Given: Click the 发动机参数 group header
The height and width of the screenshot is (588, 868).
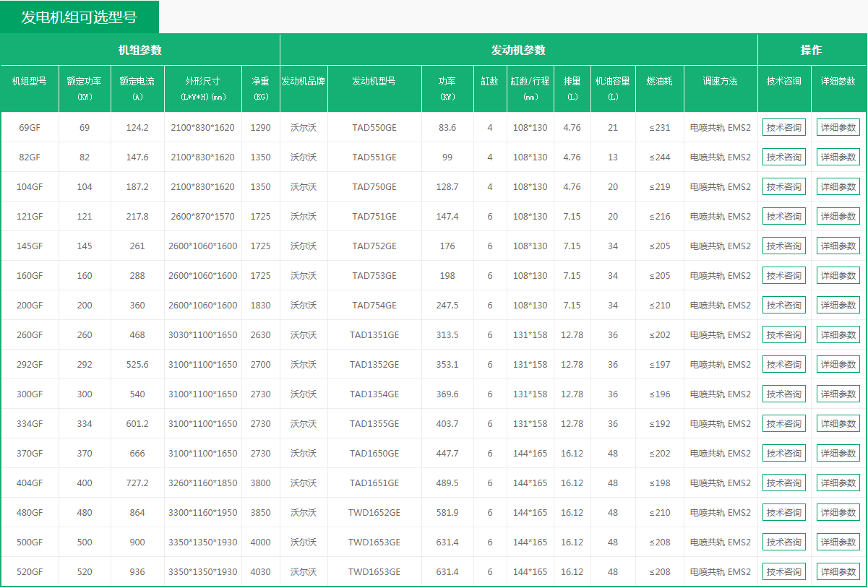Looking at the screenshot, I should 519,50.
